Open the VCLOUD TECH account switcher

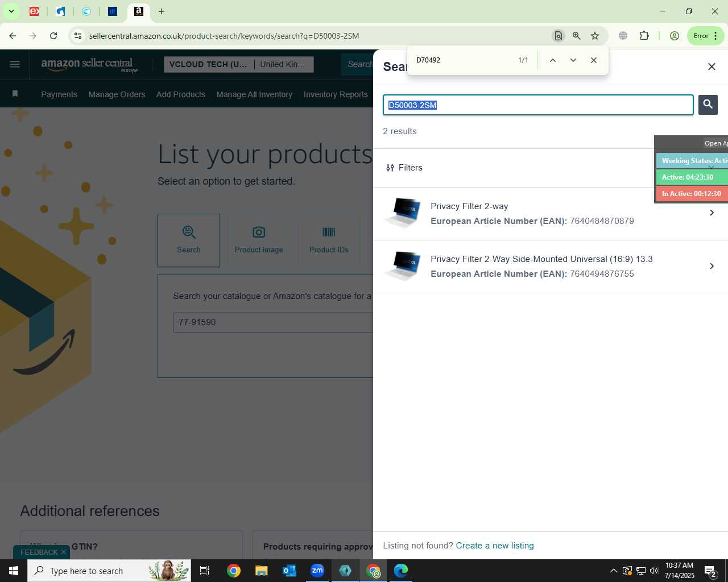[x=238, y=64]
